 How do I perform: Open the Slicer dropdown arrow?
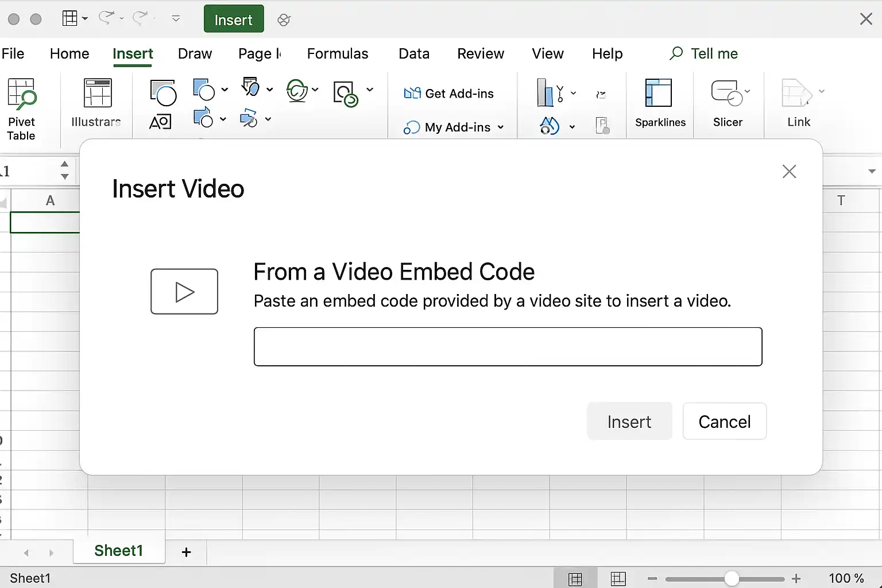pyautogui.click(x=747, y=91)
